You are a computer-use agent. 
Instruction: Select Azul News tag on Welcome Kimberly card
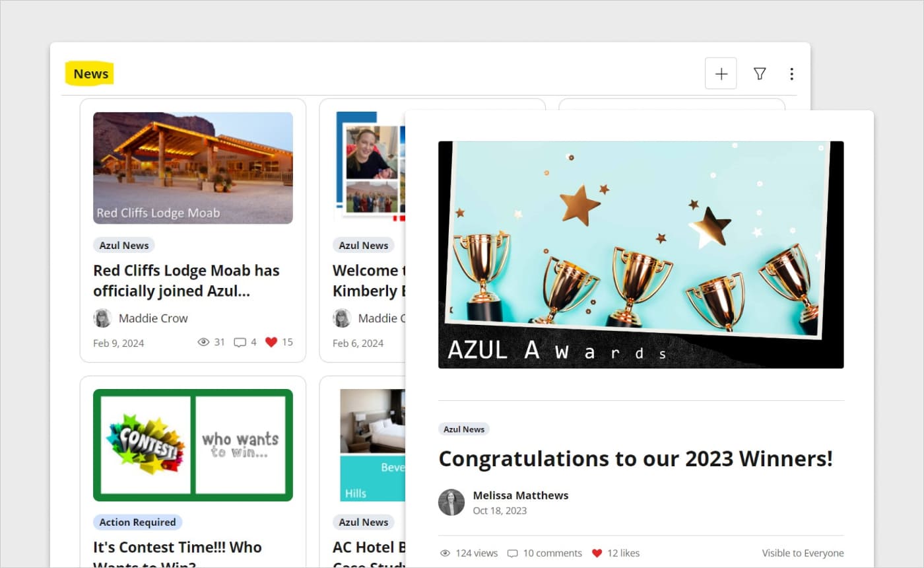364,245
